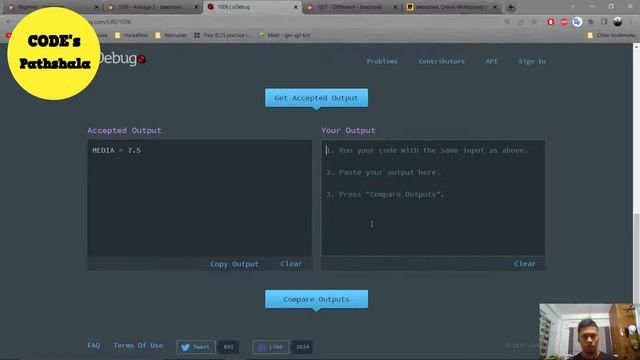Click the uDebug logo bug icon
The width and height of the screenshot is (640, 360).
coord(142,59)
